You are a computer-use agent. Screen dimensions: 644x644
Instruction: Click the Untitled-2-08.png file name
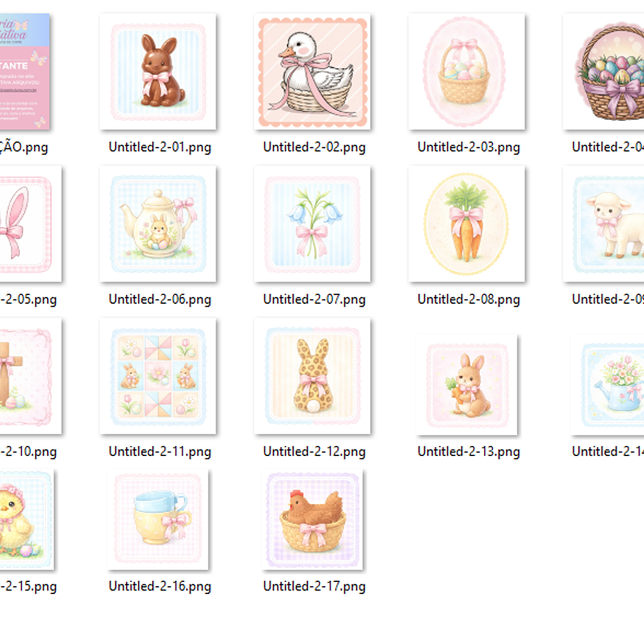pyautogui.click(x=469, y=300)
